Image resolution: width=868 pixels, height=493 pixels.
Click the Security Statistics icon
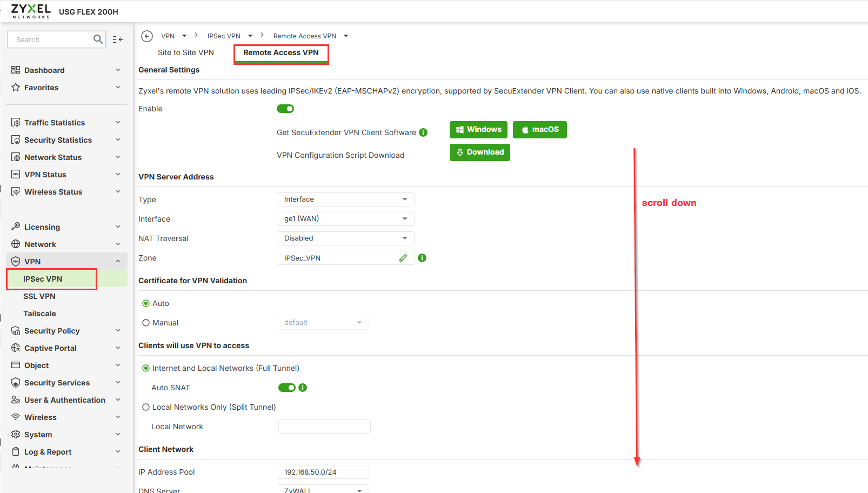point(16,140)
